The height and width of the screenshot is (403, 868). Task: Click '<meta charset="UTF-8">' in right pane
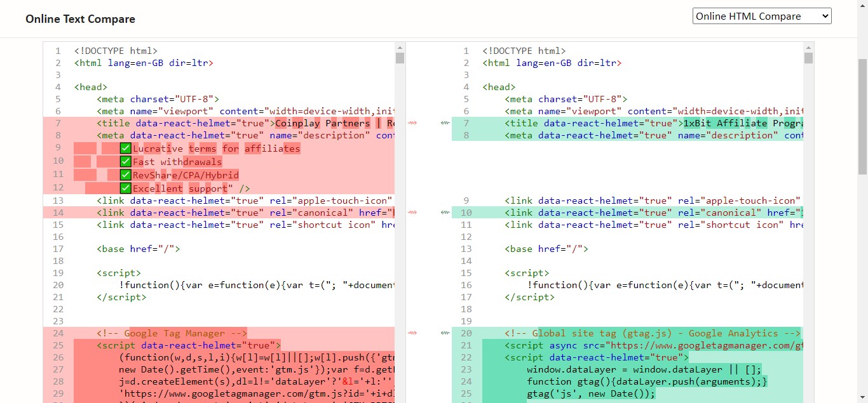[x=566, y=99]
